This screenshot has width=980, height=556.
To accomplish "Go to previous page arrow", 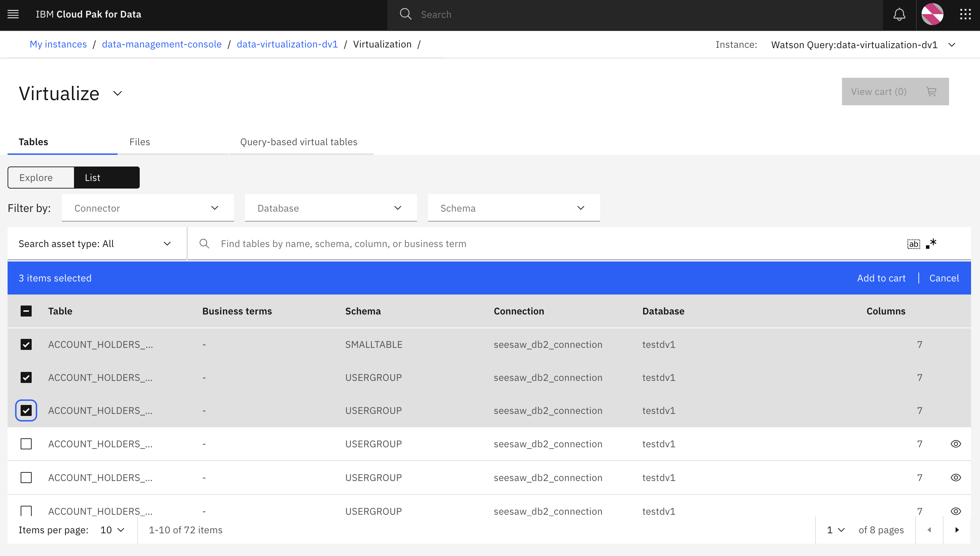I will pyautogui.click(x=929, y=530).
